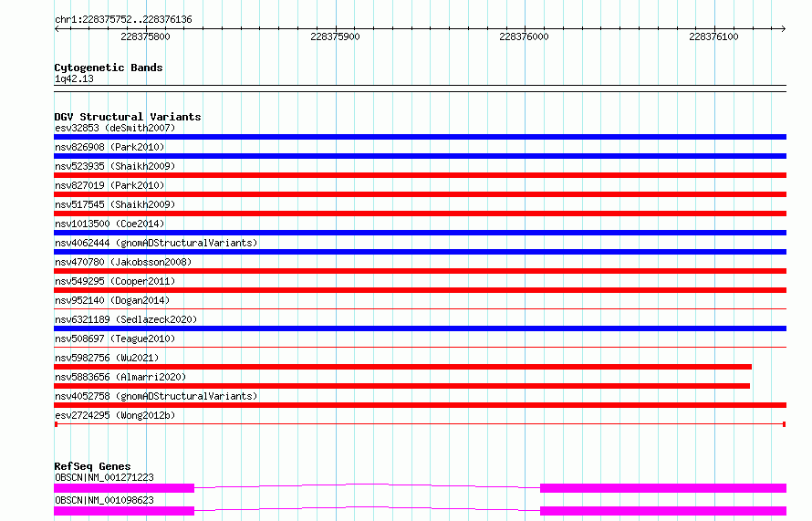Click the nsv5982756 (Wu2021) label
The height and width of the screenshot is (521, 812).
[107, 358]
